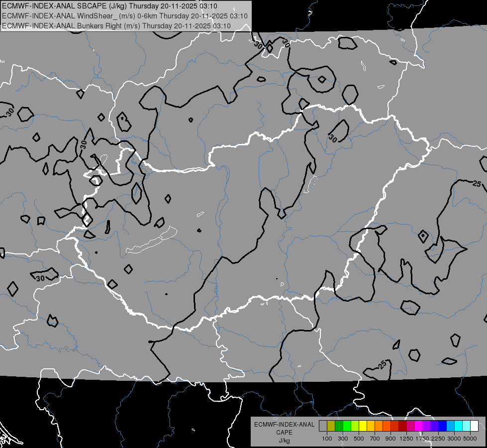Click the 700 value under the legend
Image resolution: width=487 pixels, height=448 pixels.
coord(375,439)
